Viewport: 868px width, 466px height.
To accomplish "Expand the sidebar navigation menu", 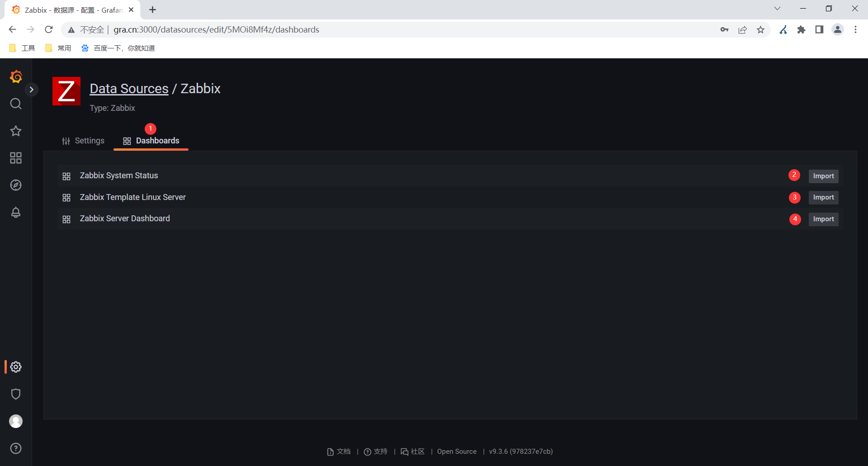I will tap(31, 90).
